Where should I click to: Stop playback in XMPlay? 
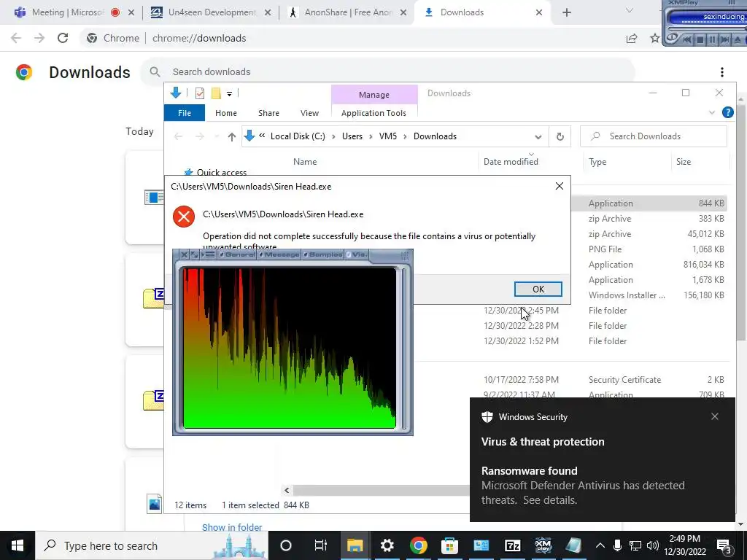(x=700, y=39)
